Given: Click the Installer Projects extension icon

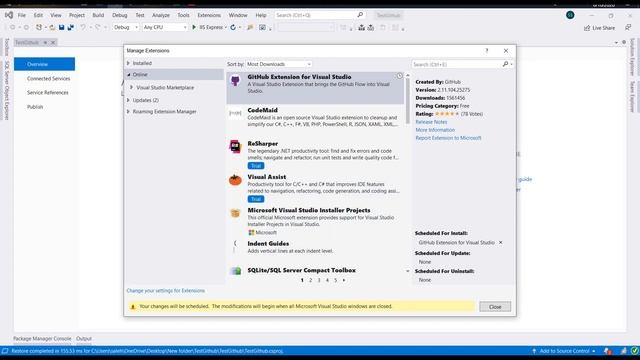Looking at the screenshot, I should pyautogui.click(x=235, y=213).
